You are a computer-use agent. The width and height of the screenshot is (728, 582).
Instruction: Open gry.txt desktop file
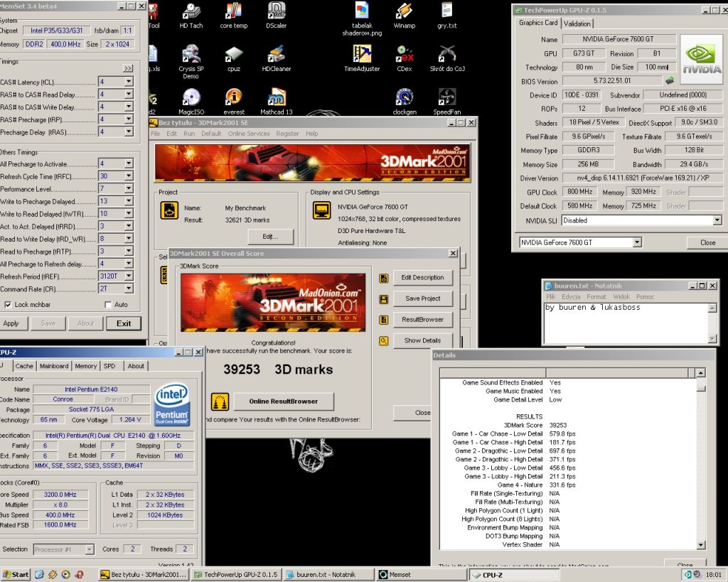446,16
